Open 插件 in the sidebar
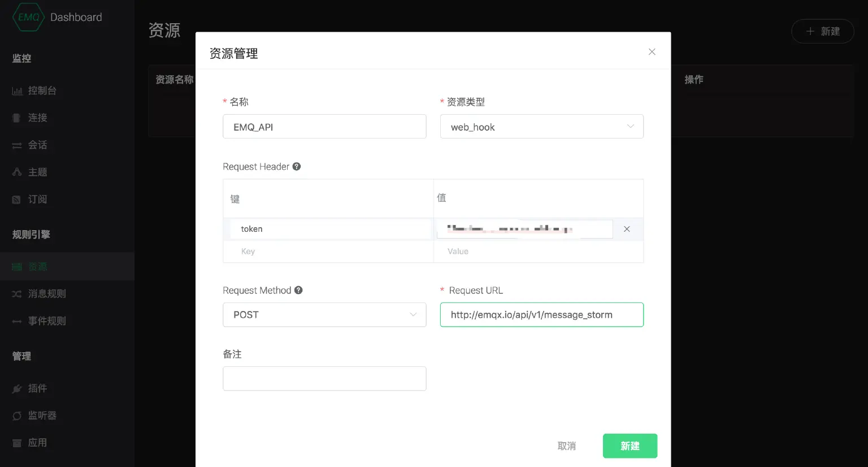 pyautogui.click(x=37, y=388)
